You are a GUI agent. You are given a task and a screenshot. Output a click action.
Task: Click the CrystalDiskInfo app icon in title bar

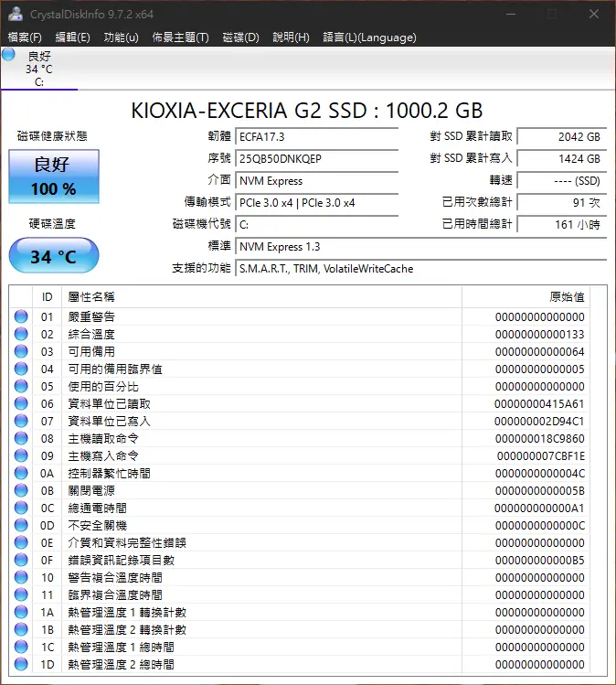[15, 15]
